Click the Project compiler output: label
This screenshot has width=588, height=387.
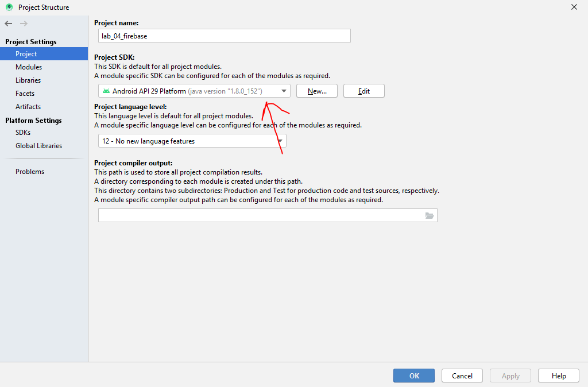pos(133,163)
